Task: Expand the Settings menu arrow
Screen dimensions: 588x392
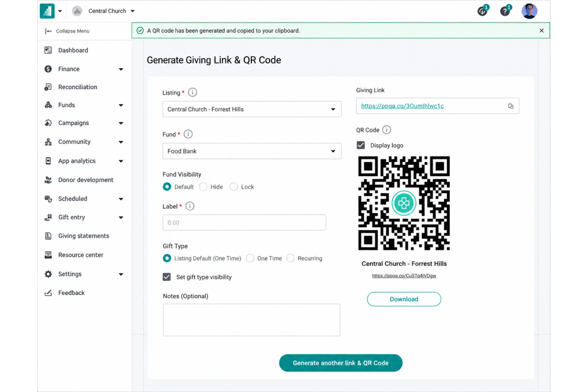Action: coord(121,274)
